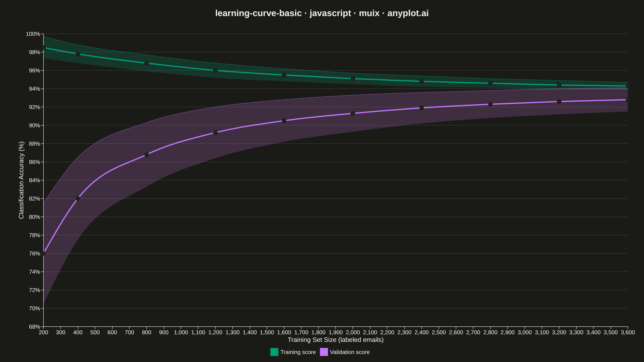Click the Training Set Size axis label

click(335, 340)
